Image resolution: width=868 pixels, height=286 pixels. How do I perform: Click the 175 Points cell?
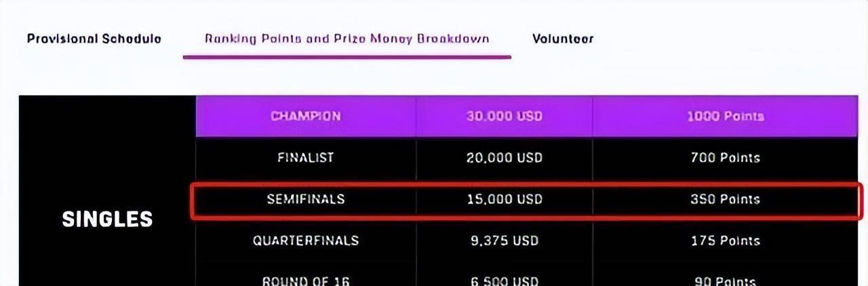tap(726, 241)
